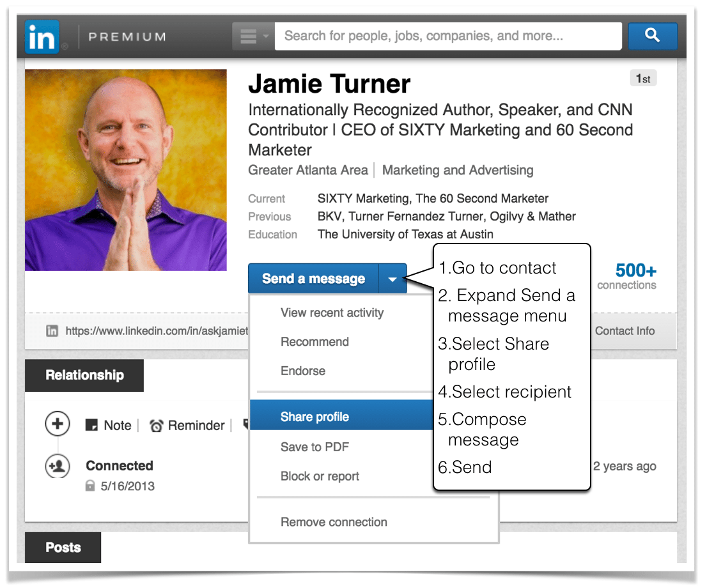Screen dimensions: 707x588
Task: Click the LinkedIn logo
Action: (x=41, y=36)
